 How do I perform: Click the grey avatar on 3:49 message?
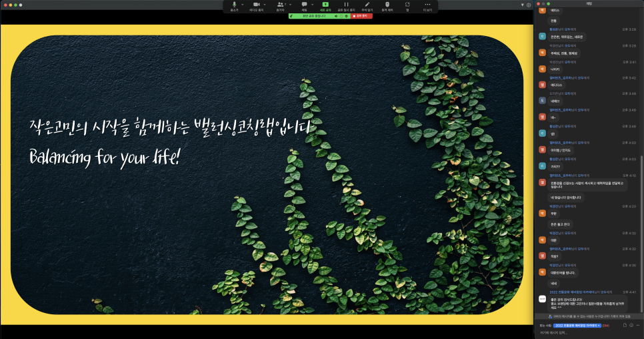542,101
